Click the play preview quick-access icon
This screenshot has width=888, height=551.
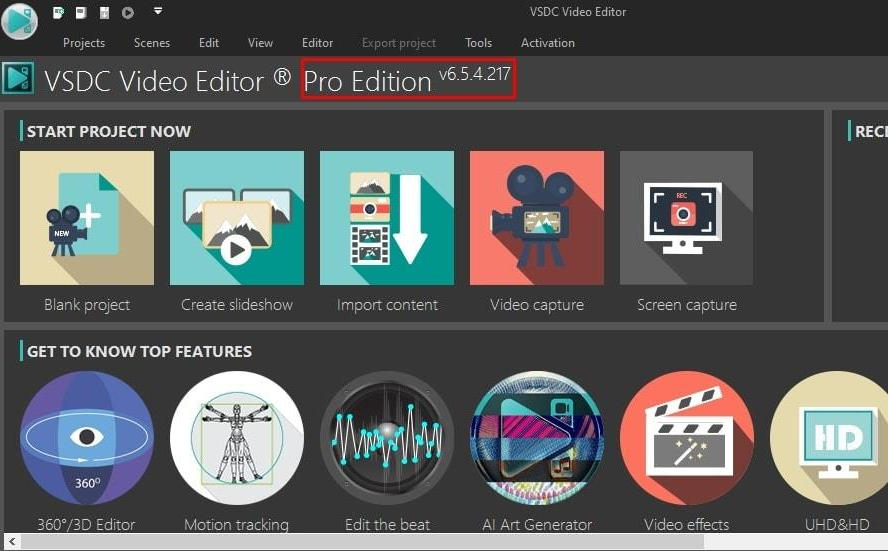click(x=128, y=12)
